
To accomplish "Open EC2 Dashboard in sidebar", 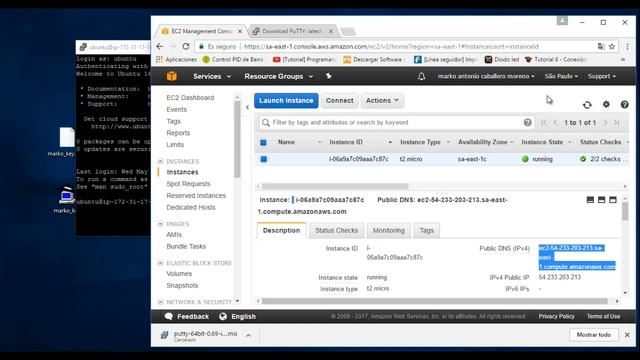I will point(190,98).
